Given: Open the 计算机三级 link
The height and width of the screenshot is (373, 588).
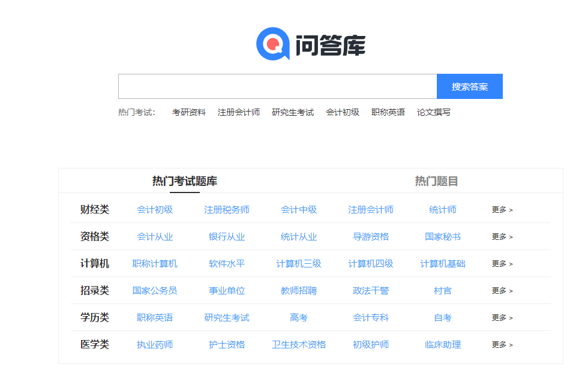Looking at the screenshot, I should pos(299,263).
